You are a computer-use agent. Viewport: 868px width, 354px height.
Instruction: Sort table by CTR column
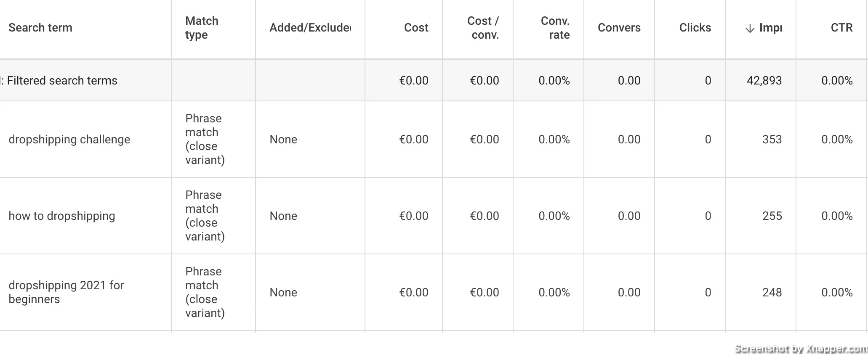[x=841, y=28]
